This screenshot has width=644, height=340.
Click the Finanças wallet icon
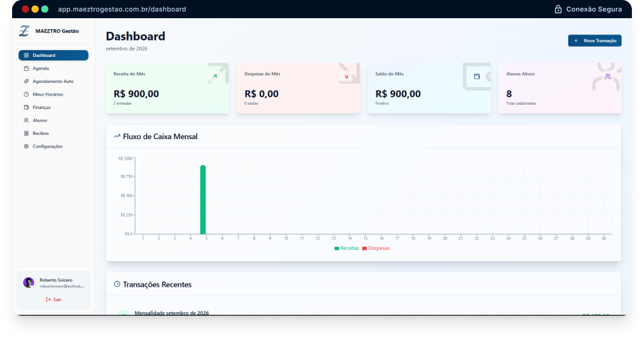(26, 107)
